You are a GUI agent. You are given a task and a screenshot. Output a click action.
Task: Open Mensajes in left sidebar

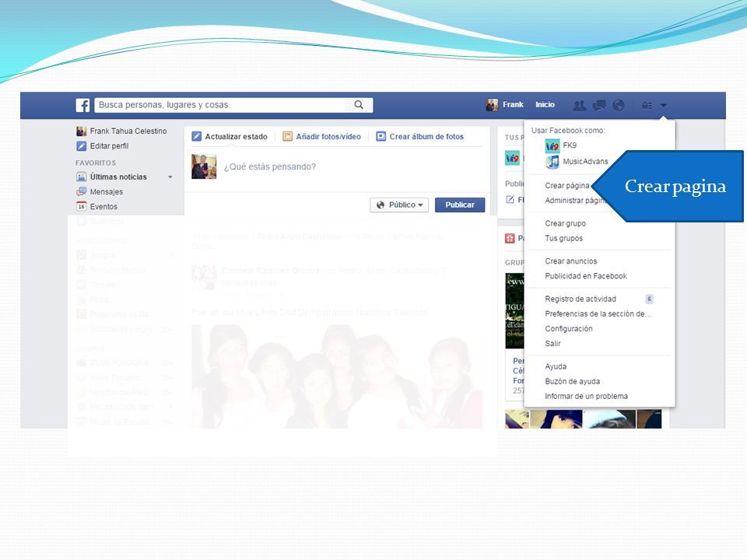point(107,192)
